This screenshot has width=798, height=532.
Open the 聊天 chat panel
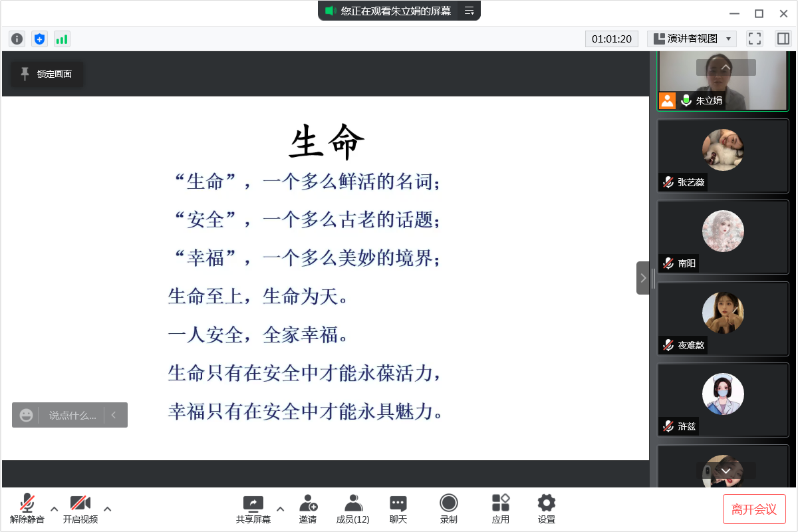(x=398, y=507)
